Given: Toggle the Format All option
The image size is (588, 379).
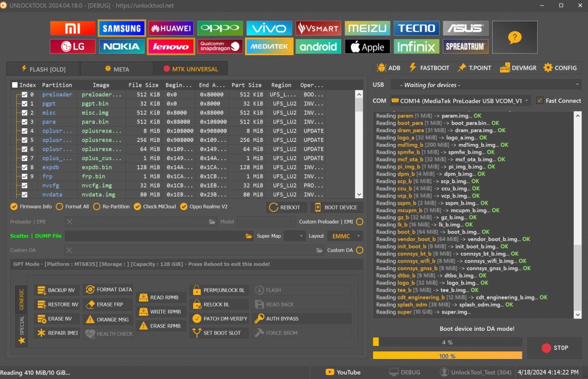Looking at the screenshot, I should coord(97,206).
